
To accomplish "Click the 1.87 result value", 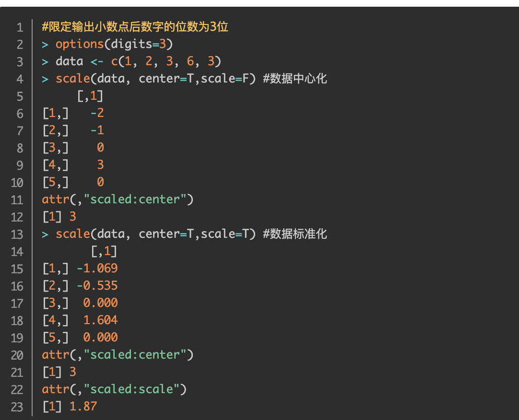I will (83, 407).
